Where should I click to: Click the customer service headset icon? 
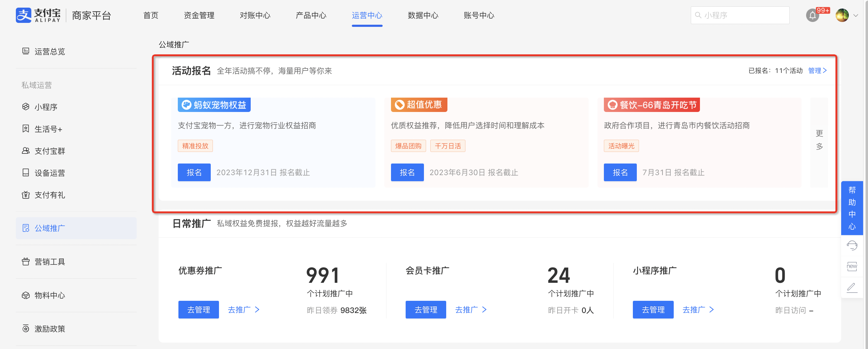pos(852,245)
